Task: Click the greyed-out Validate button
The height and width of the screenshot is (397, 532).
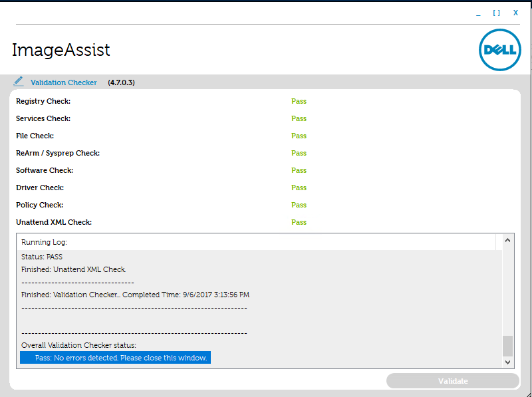Action: pos(453,381)
